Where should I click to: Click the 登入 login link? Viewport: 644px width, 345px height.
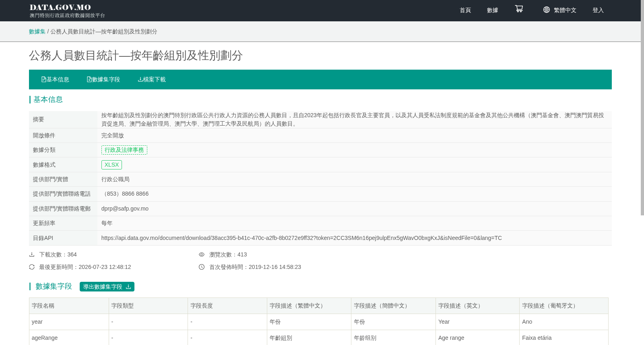[598, 10]
